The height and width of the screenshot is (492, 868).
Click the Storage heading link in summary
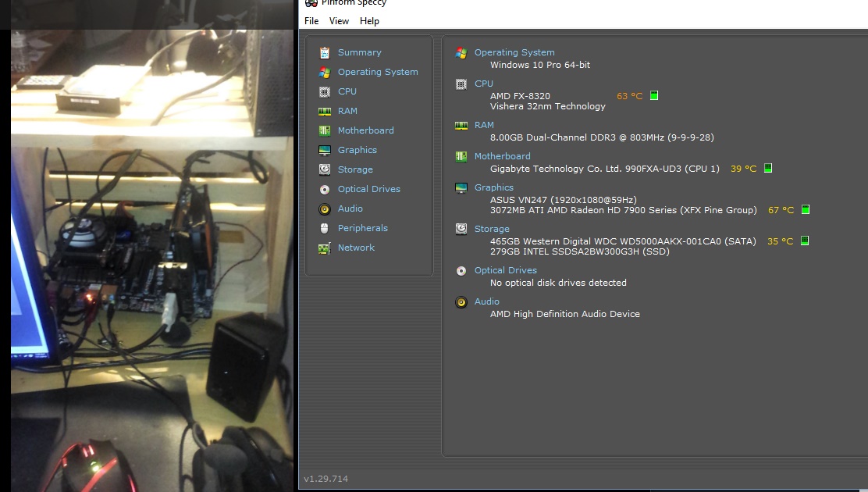tap(492, 229)
